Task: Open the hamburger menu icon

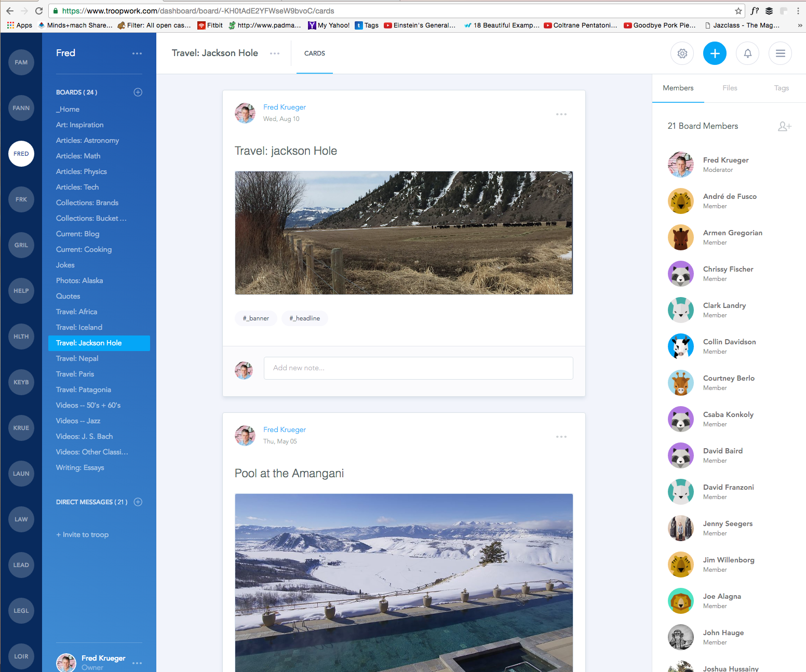Action: pyautogui.click(x=780, y=53)
